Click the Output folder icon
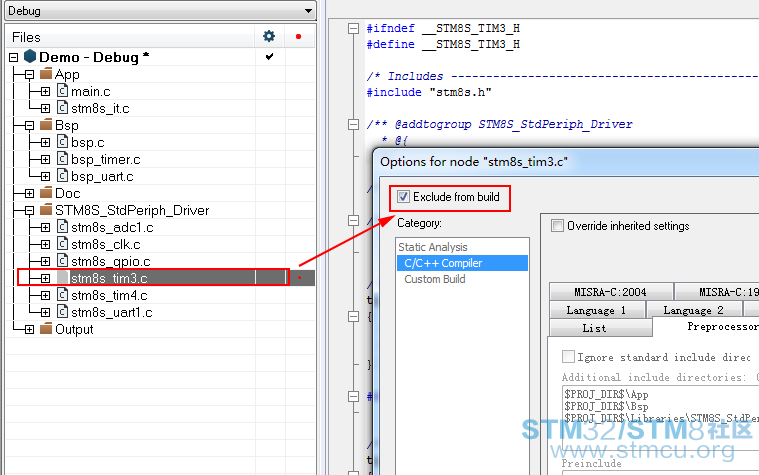The image size is (759, 475). point(46,329)
